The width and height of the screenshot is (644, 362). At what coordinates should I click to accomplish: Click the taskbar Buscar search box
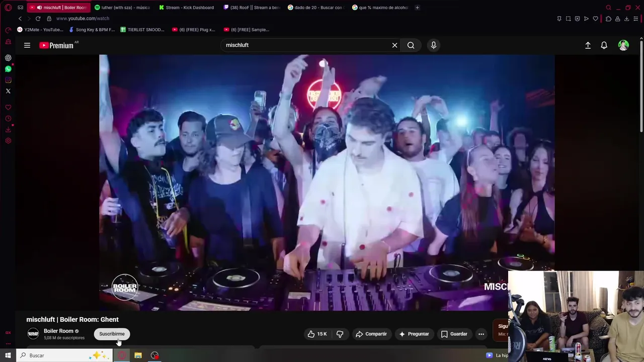[64, 355]
